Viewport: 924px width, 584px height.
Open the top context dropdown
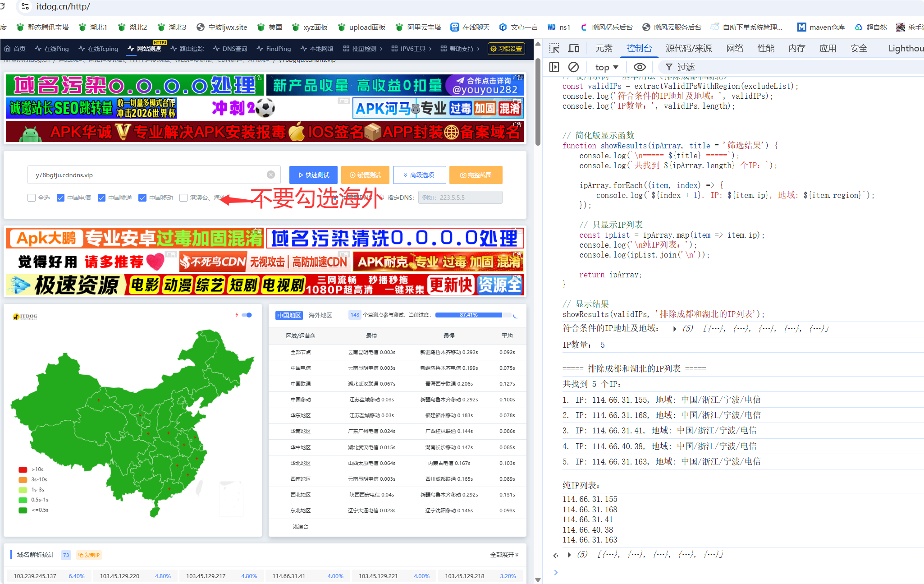coord(607,67)
